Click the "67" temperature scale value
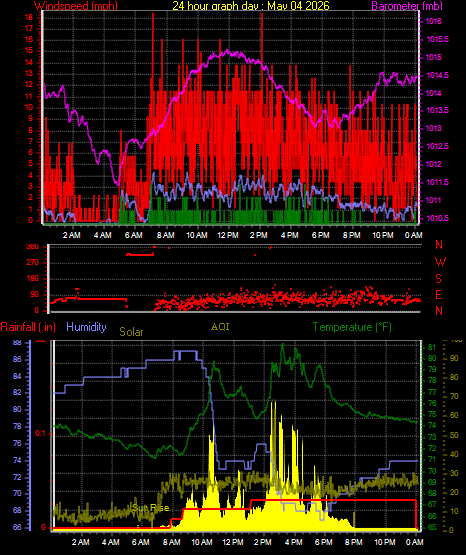Viewport: 466px width, 555px height. coord(432,504)
